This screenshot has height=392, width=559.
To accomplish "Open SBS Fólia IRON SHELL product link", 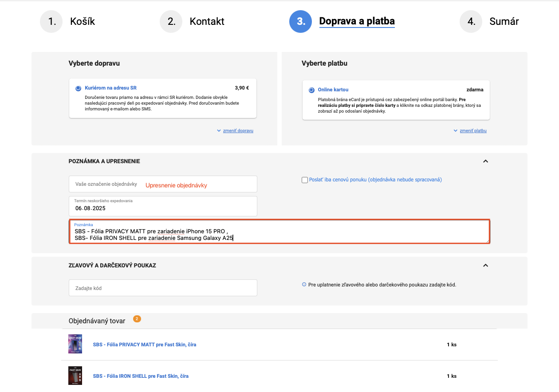I will pyautogui.click(x=141, y=376).
